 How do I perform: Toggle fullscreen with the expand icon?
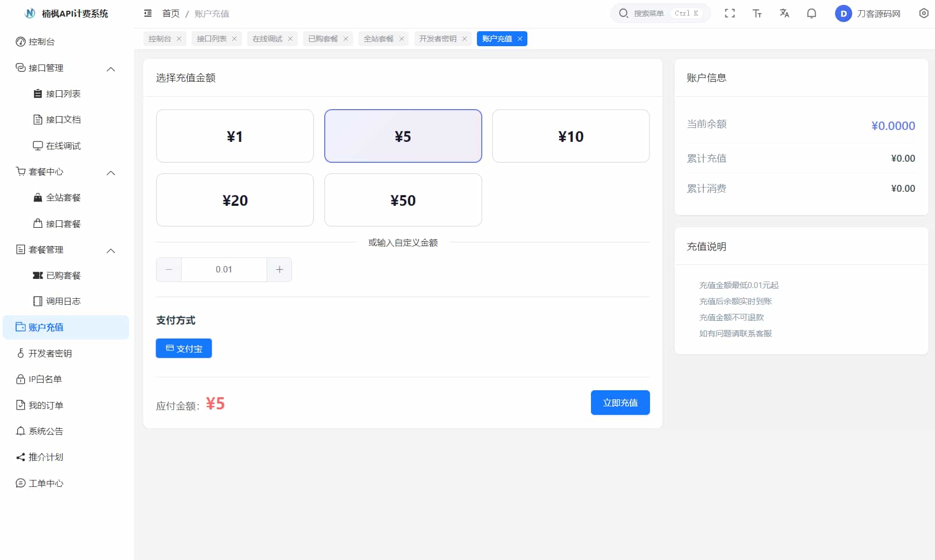click(x=731, y=13)
